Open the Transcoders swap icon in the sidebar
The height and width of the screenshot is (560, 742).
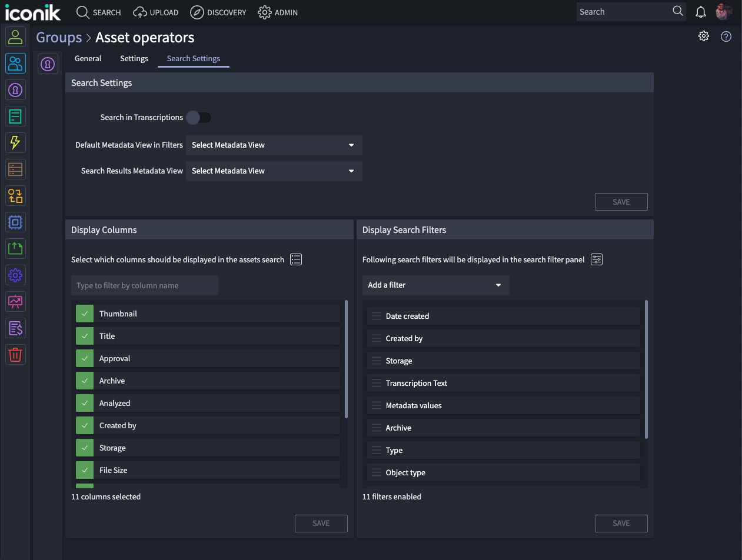tap(15, 196)
